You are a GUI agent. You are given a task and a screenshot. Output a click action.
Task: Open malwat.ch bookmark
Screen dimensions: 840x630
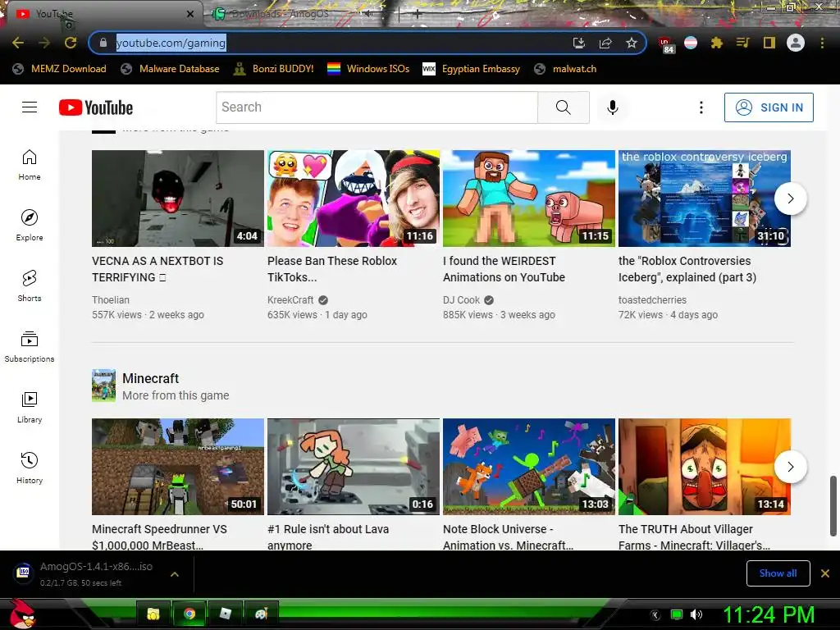[565, 69]
